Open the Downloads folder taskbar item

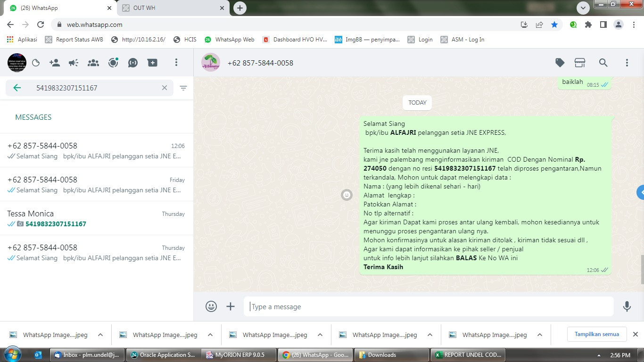(x=391, y=355)
